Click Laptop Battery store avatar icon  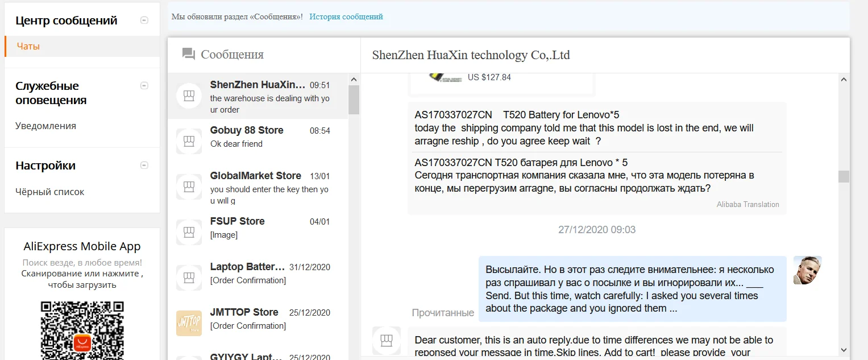pos(189,278)
